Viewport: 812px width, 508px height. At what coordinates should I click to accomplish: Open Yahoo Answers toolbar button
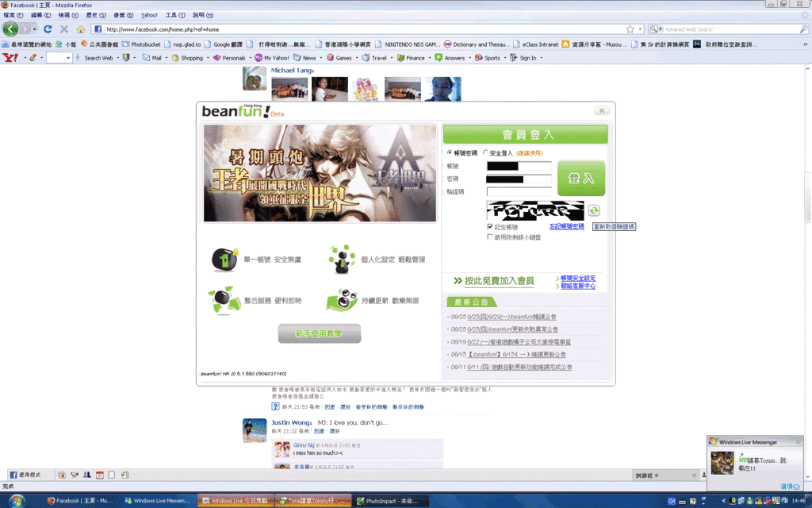(x=450, y=58)
